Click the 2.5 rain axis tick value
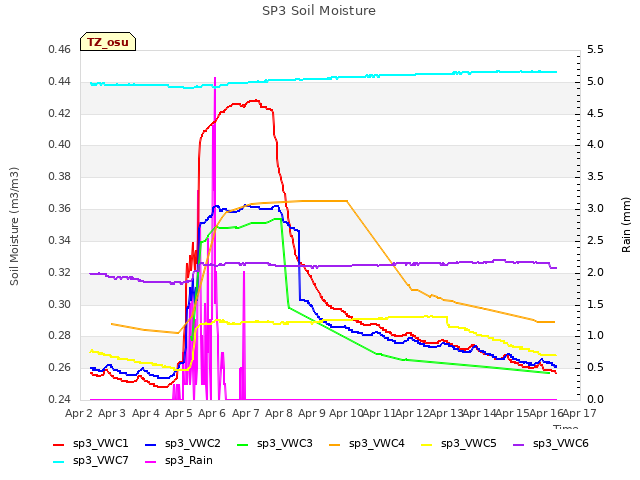The image size is (640, 480). (595, 240)
